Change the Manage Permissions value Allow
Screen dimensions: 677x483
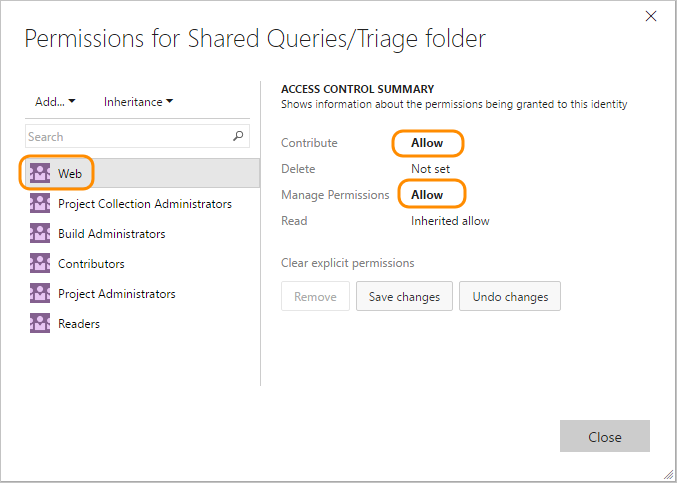[x=427, y=195]
